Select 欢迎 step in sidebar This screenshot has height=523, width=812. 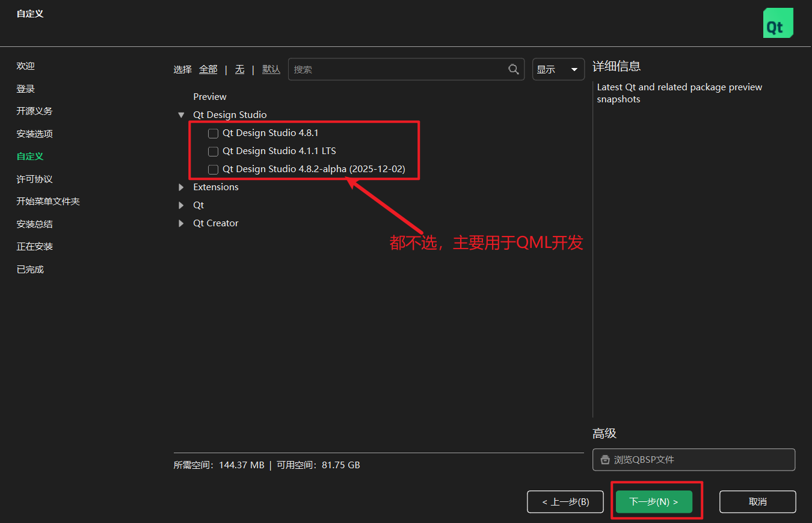[26, 66]
